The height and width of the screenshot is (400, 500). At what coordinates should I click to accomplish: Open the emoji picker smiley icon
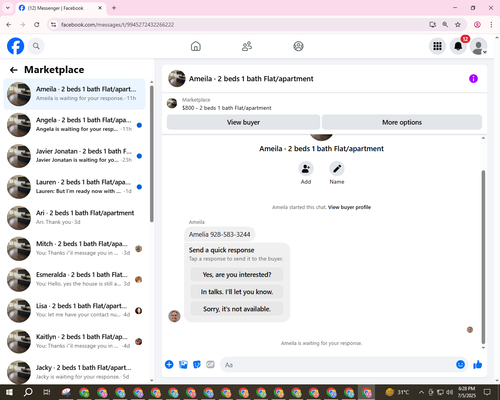(460, 364)
